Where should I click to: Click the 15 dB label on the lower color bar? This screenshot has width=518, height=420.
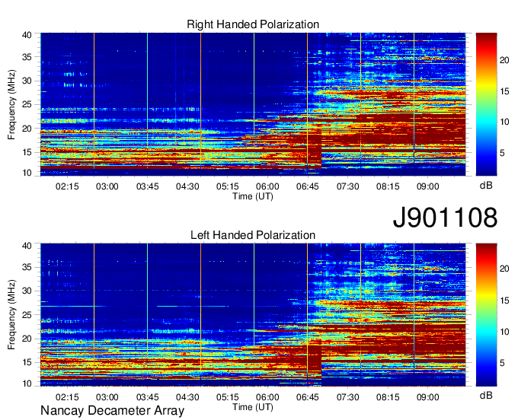pyautogui.click(x=504, y=301)
